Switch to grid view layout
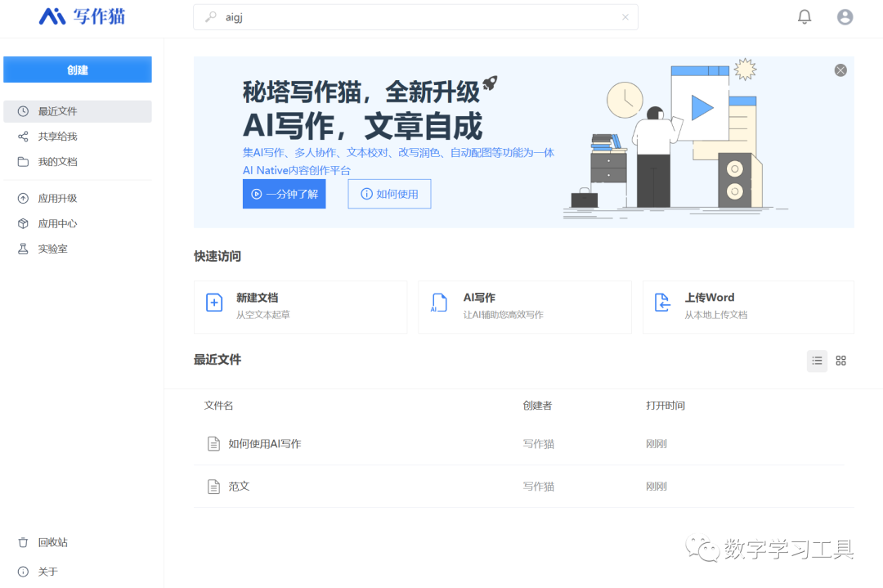 [x=840, y=361]
